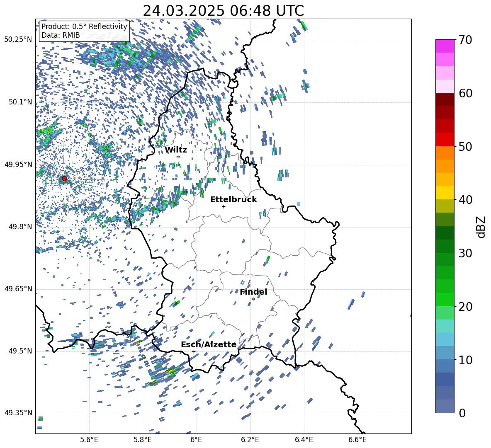Click the Findel station label
The width and height of the screenshot is (491, 448).
click(253, 292)
